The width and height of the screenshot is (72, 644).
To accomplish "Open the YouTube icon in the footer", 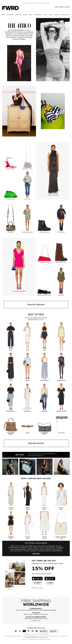I will coord(24,631).
